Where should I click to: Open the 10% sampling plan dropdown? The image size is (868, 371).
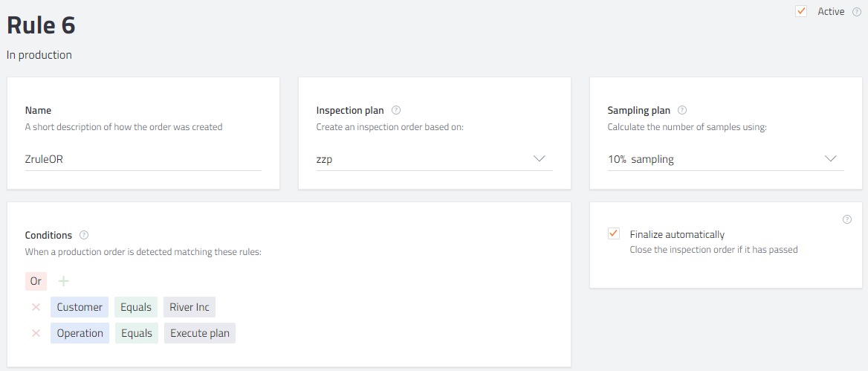[x=726, y=159]
